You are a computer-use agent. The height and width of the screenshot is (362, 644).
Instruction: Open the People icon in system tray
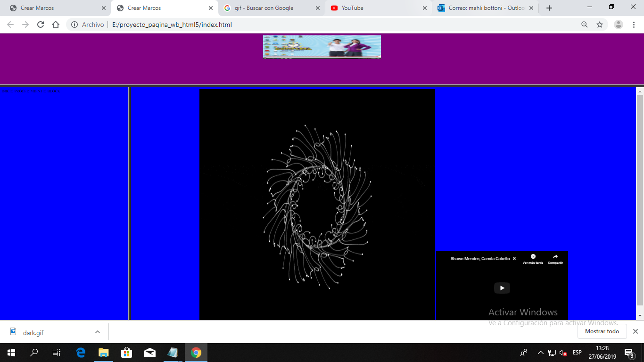(x=524, y=353)
